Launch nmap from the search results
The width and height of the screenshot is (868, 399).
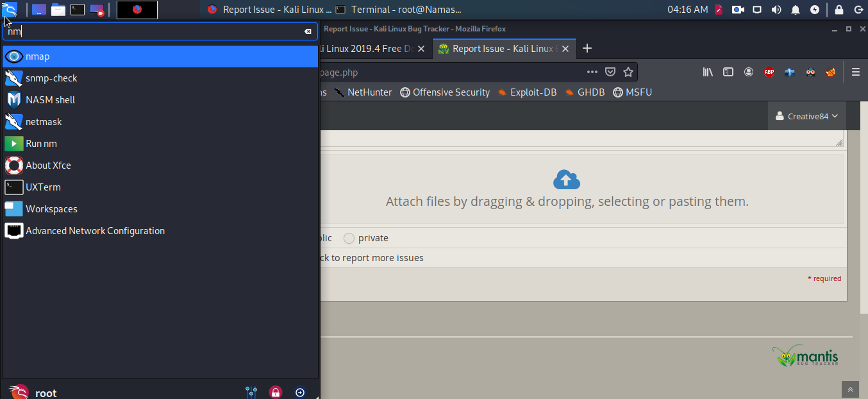coord(37,56)
